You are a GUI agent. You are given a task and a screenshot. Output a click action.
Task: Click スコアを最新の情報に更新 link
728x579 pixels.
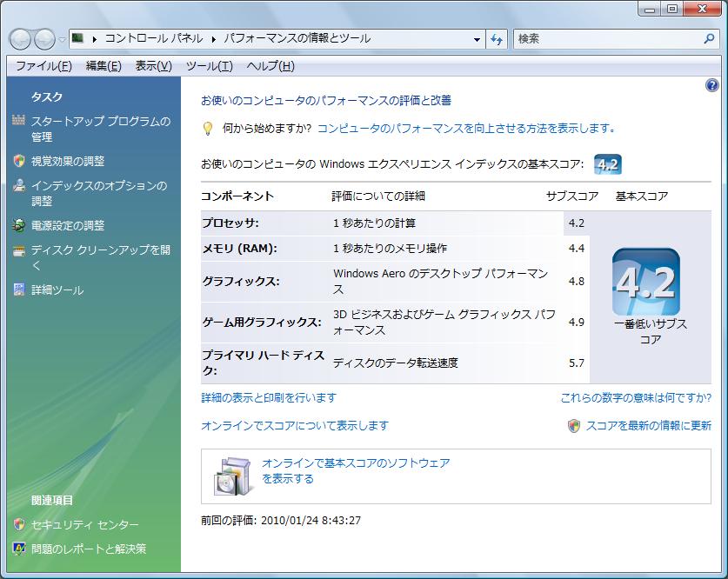pos(649,425)
